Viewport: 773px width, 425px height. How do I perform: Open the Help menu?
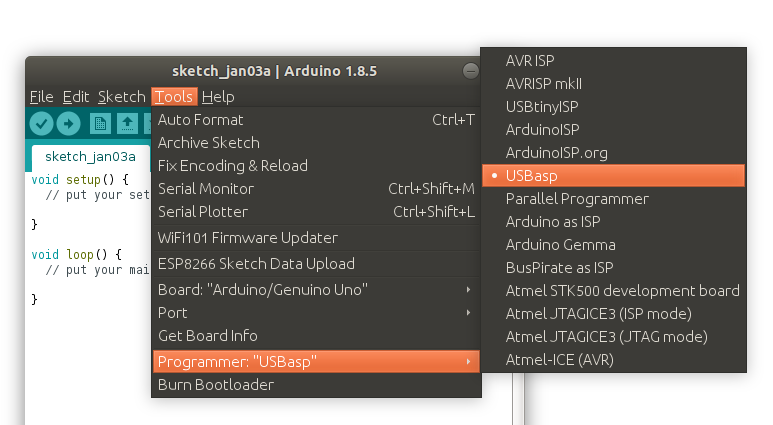click(x=218, y=97)
